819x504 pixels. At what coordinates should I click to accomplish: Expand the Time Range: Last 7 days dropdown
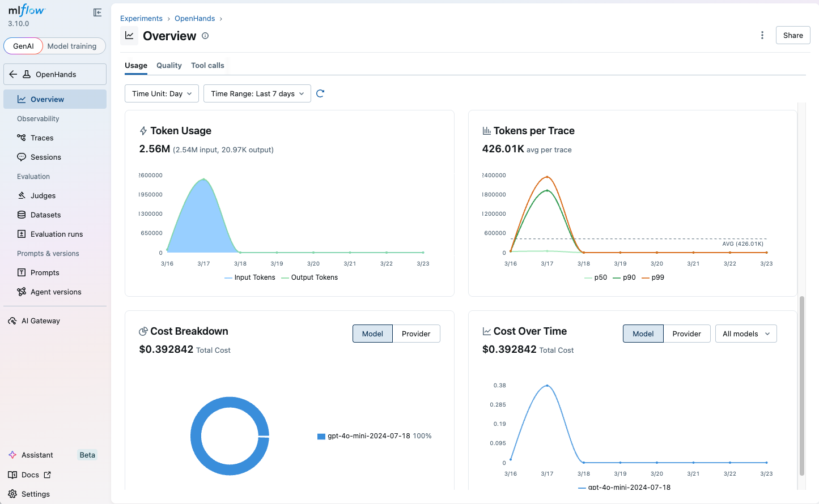point(257,93)
